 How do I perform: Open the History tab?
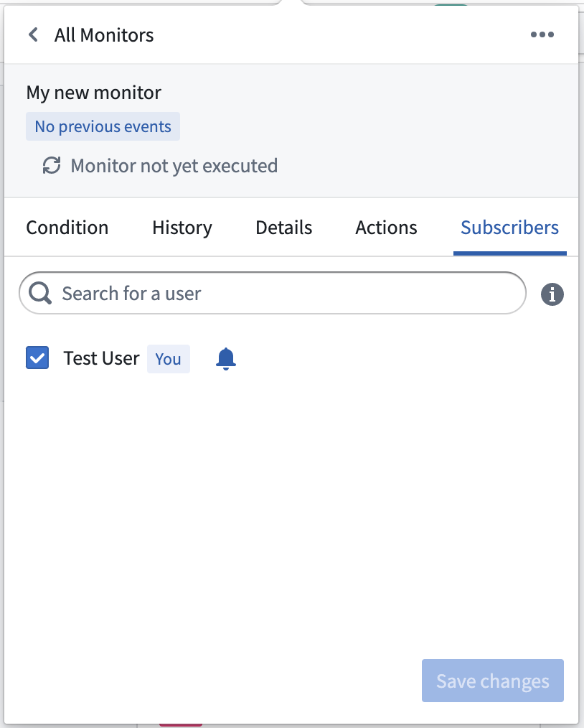(x=182, y=228)
